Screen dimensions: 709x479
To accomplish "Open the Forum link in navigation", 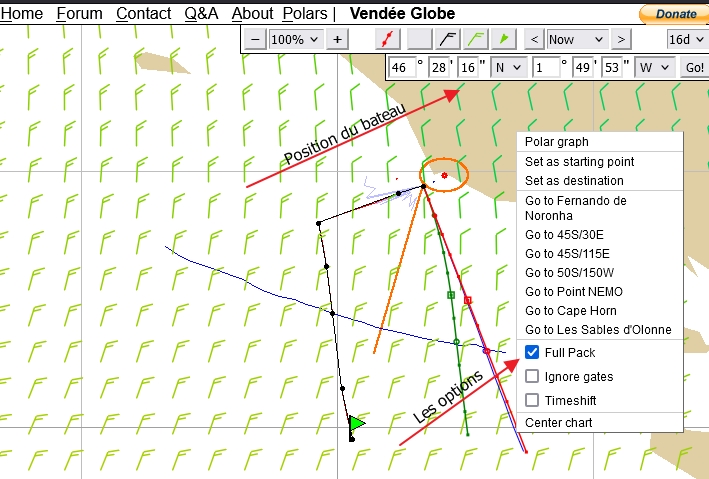I will (x=79, y=14).
